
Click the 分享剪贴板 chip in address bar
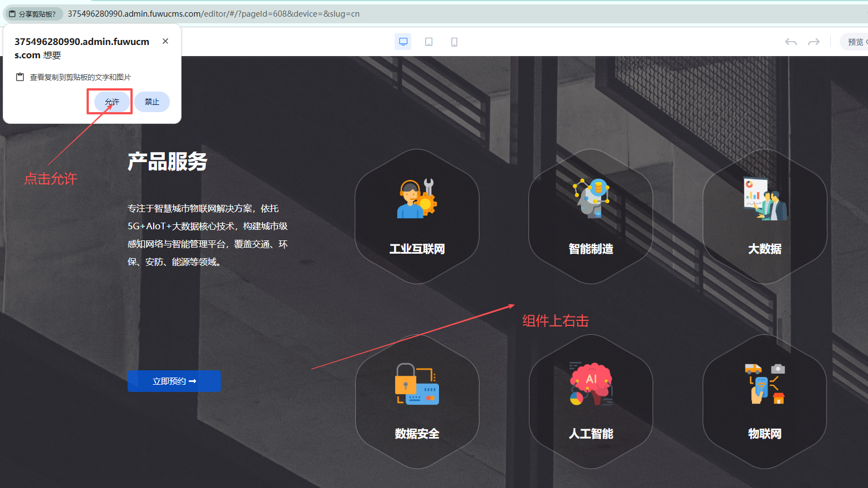tap(33, 14)
